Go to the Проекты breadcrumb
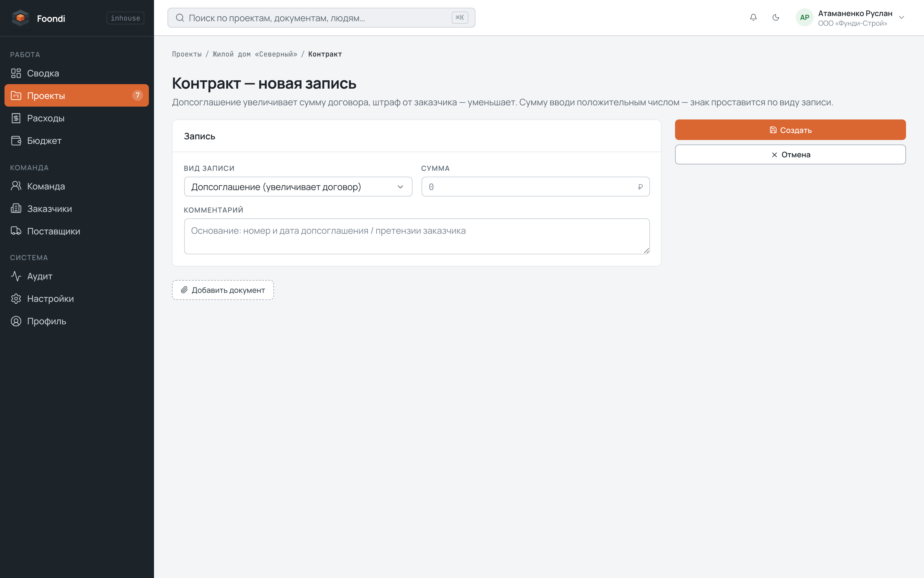 [187, 54]
